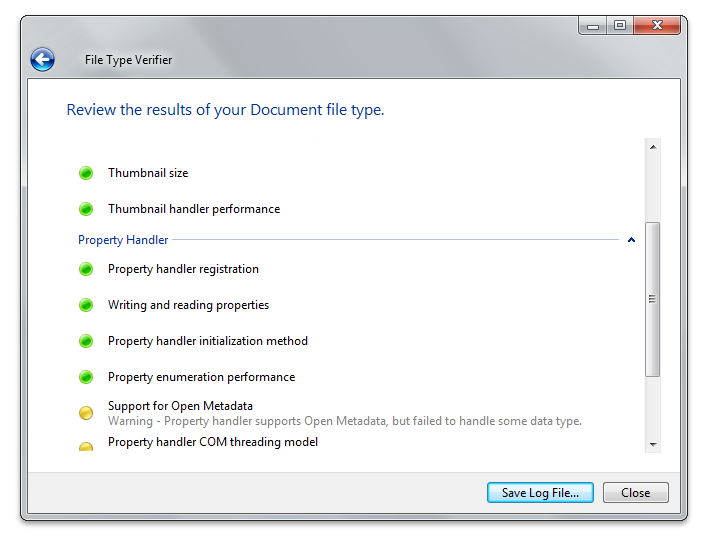712x543 pixels.
Task: Click the vertical scrollbar thumb
Action: point(653,299)
